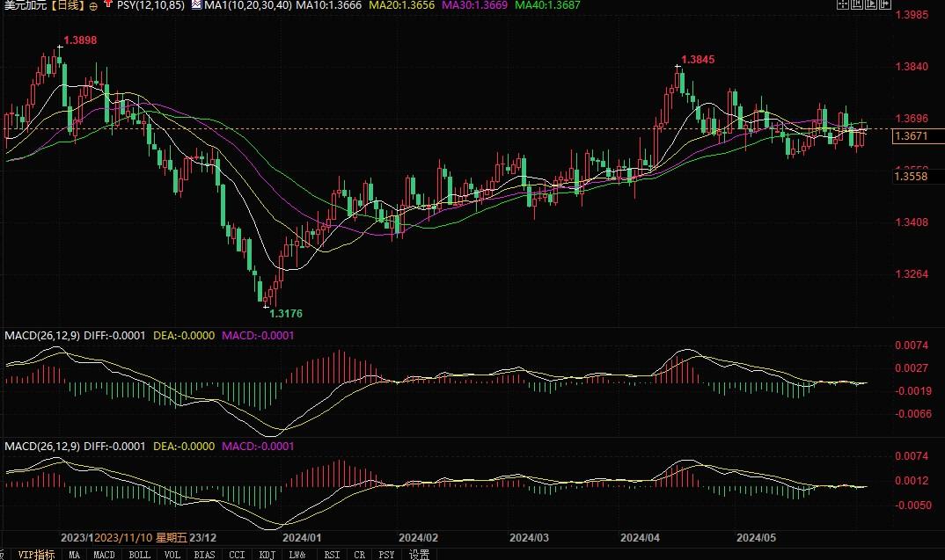Select the VOL indicator tab

172,554
